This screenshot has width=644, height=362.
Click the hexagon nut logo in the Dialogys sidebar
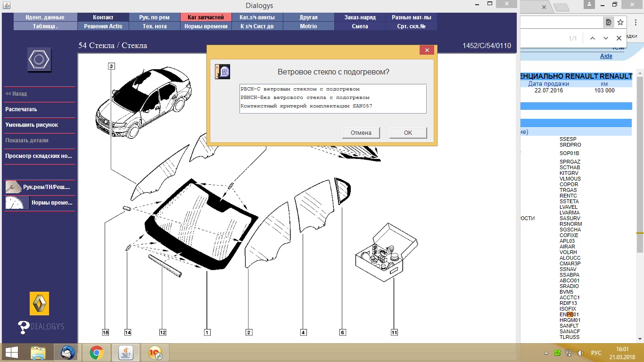click(x=39, y=60)
